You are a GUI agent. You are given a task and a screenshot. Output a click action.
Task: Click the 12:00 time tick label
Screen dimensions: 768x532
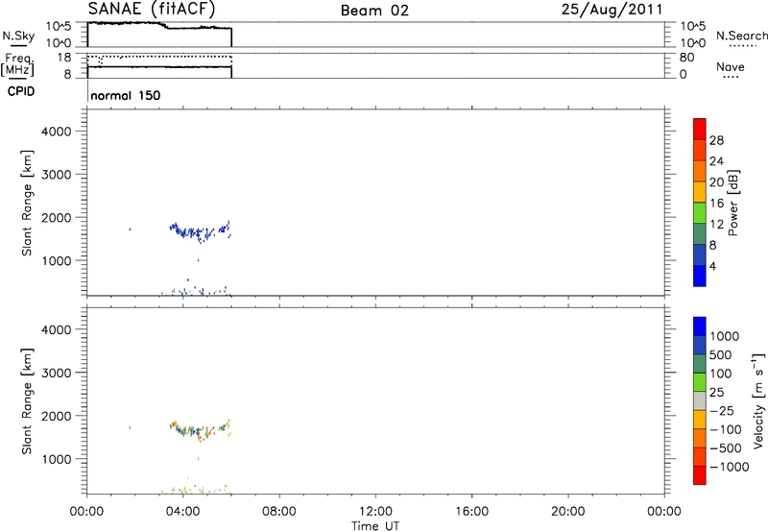click(x=375, y=512)
